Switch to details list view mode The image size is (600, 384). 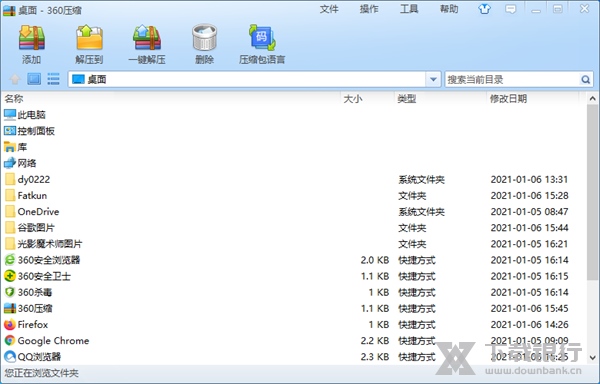(x=53, y=79)
